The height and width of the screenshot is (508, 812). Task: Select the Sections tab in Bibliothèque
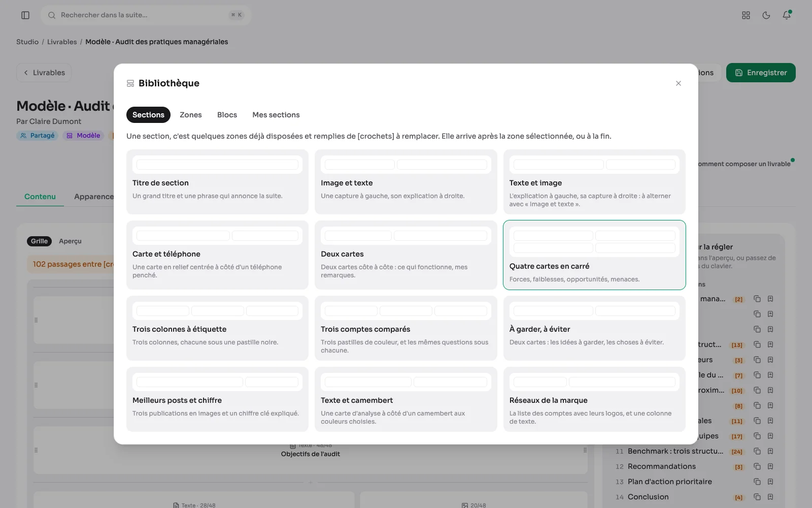(148, 115)
